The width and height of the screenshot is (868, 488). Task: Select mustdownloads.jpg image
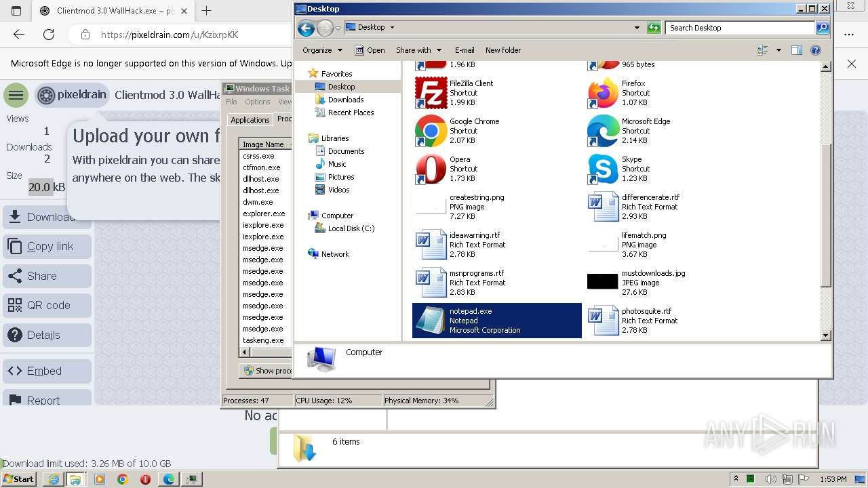[669, 283]
